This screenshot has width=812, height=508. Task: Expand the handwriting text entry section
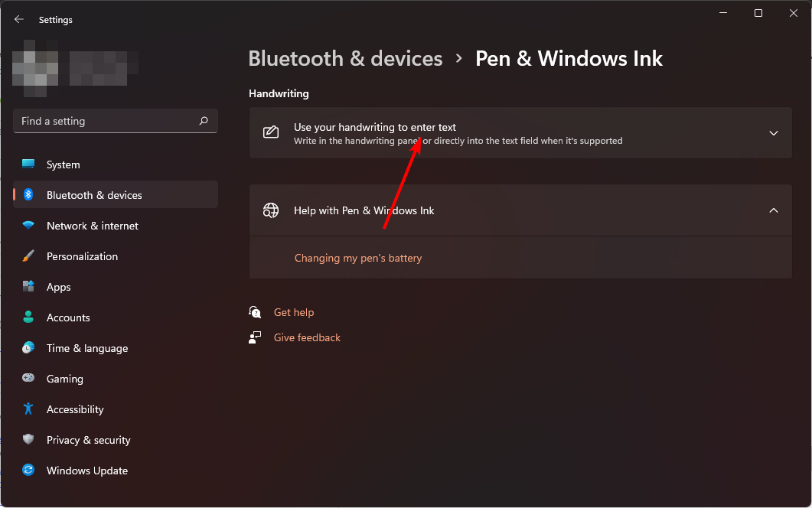click(773, 133)
